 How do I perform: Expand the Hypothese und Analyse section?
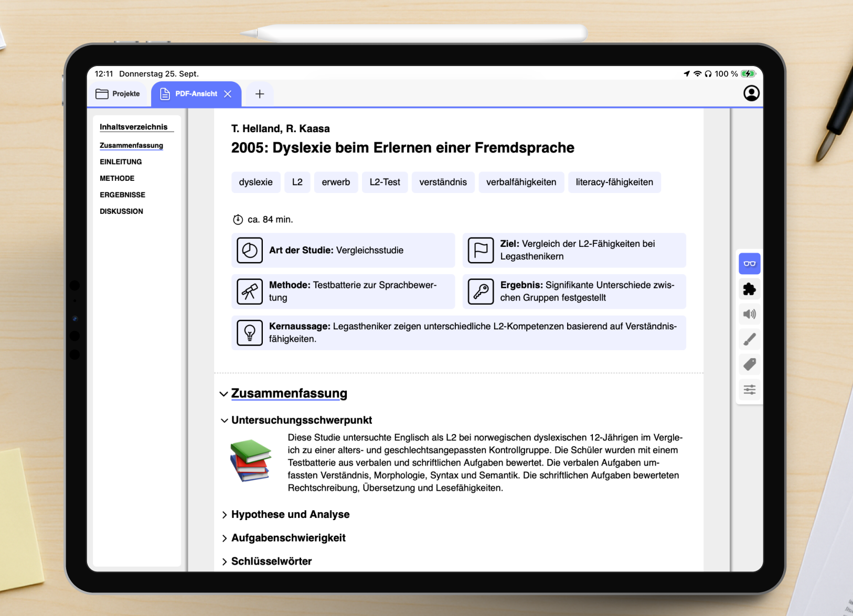(225, 515)
